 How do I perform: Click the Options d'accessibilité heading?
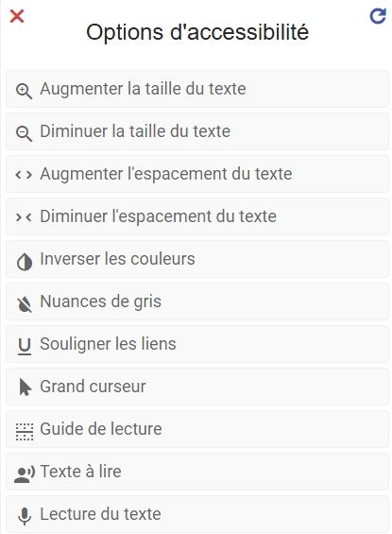pos(197,32)
